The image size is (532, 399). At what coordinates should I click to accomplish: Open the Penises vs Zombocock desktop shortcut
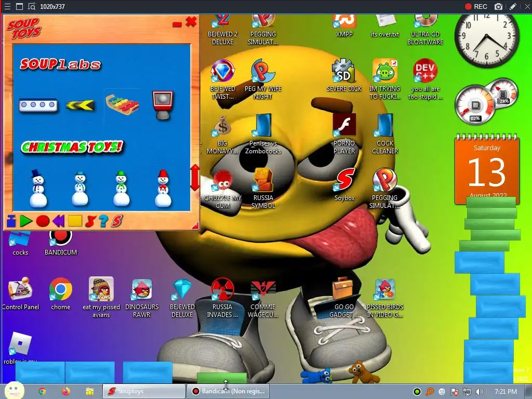pyautogui.click(x=263, y=135)
